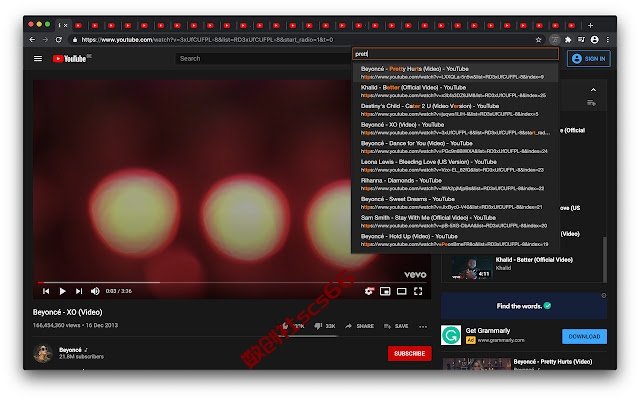This screenshot has width=640, height=400.
Task: Select the 'Beyoncé - Hold Up (Video)' tab result
Action: (x=455, y=240)
